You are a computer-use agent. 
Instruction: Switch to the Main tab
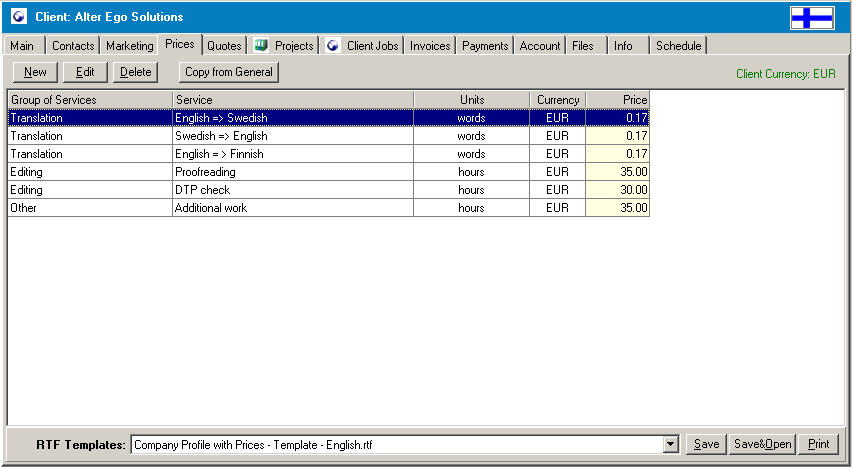[23, 46]
